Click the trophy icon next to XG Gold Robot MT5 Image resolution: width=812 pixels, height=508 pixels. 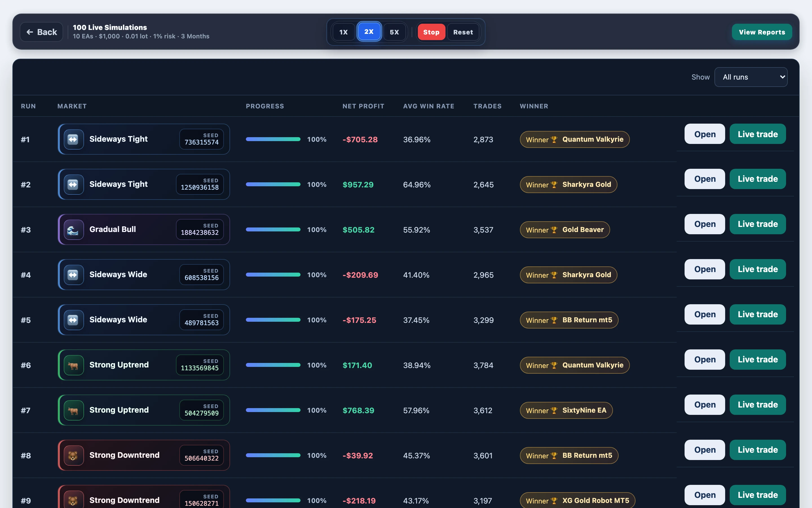tap(554, 501)
